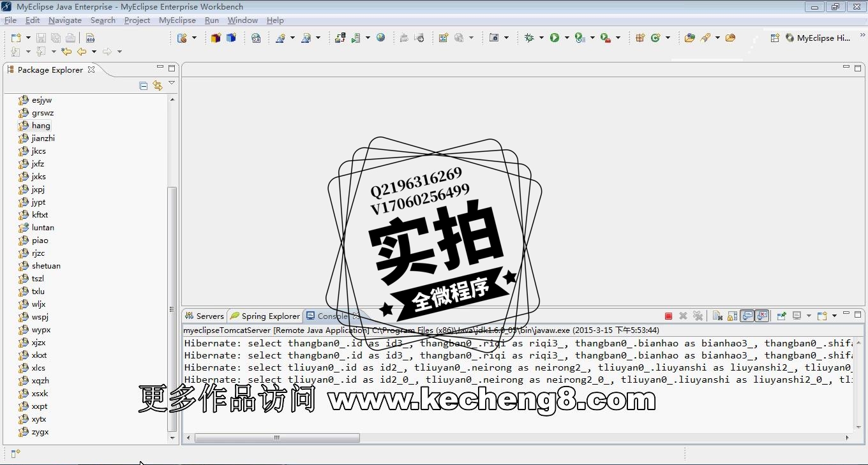Toggle Show Console on standard output change

click(x=747, y=316)
